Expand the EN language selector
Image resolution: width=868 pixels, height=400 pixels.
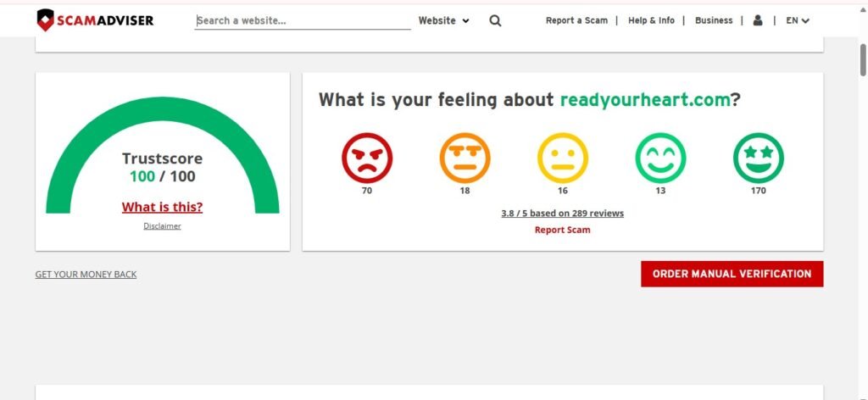798,20
